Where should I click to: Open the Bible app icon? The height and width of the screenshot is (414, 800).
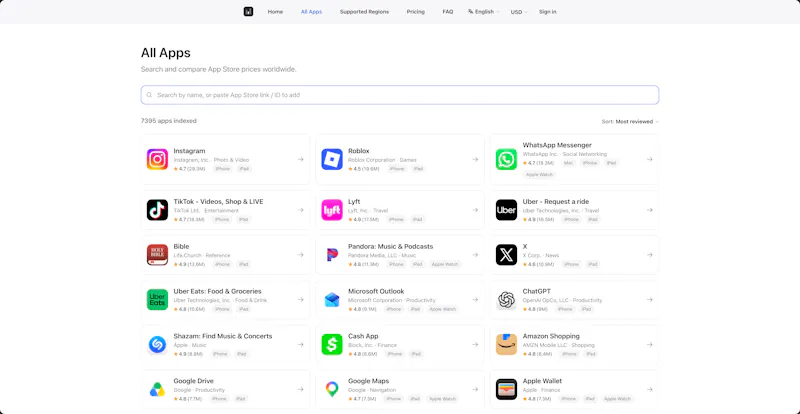tap(157, 255)
